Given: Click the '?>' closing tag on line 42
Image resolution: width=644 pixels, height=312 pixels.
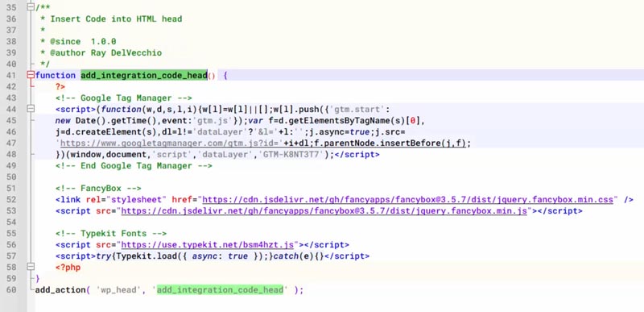Looking at the screenshot, I should 60,87.
